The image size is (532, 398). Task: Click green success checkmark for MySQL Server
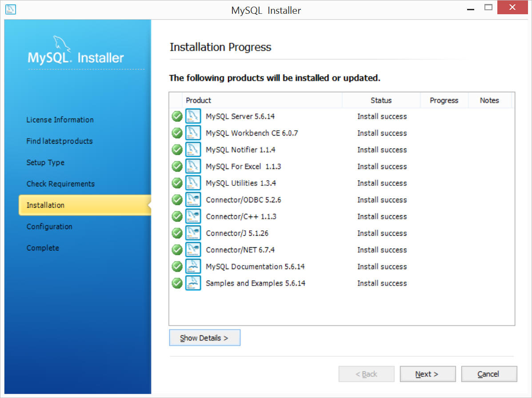177,116
